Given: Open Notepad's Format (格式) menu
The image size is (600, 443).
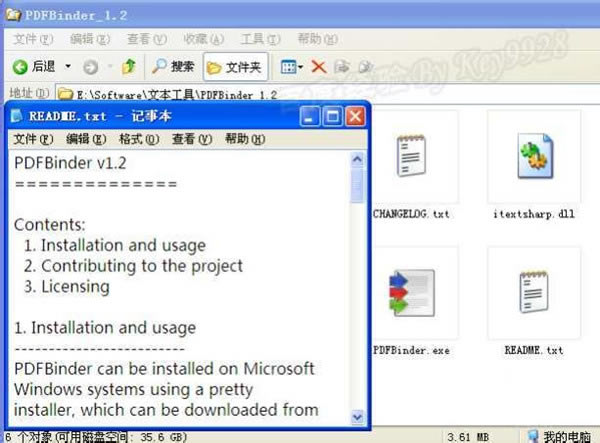Looking at the screenshot, I should pyautogui.click(x=137, y=139).
